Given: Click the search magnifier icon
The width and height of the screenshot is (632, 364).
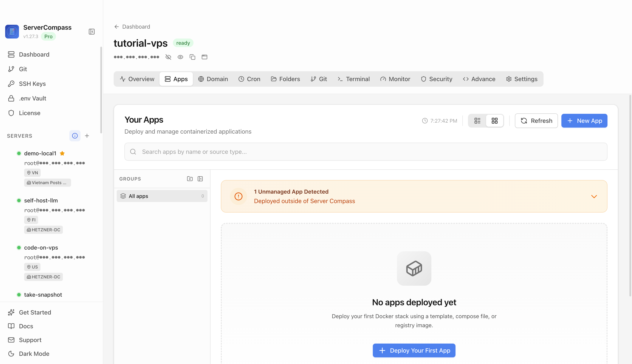Looking at the screenshot, I should (133, 152).
